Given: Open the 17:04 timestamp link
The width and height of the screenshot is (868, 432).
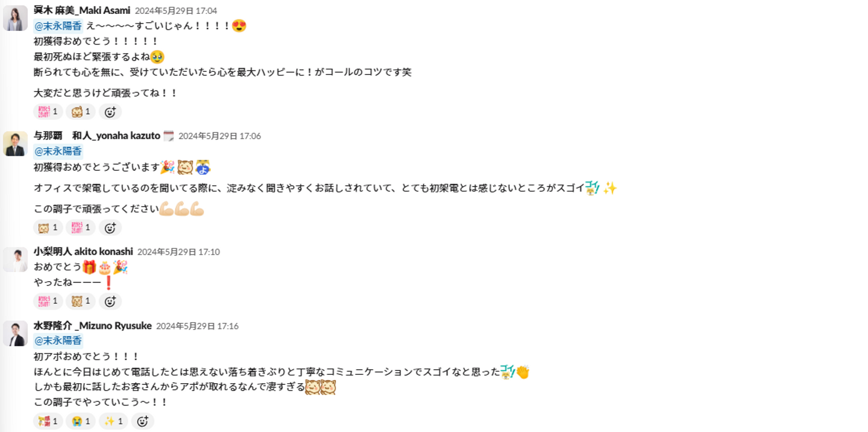Looking at the screenshot, I should pos(175,11).
